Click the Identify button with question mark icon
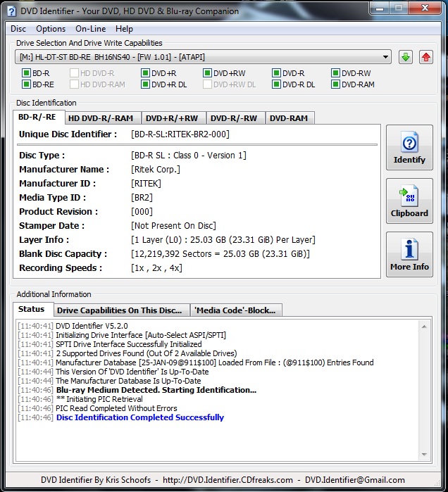The width and height of the screenshot is (448, 492). click(x=409, y=148)
